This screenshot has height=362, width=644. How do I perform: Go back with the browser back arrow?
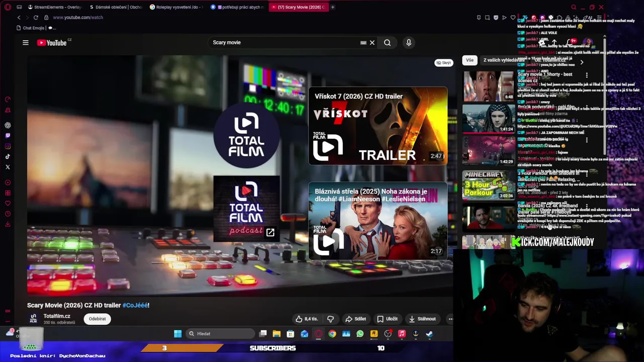19,17
